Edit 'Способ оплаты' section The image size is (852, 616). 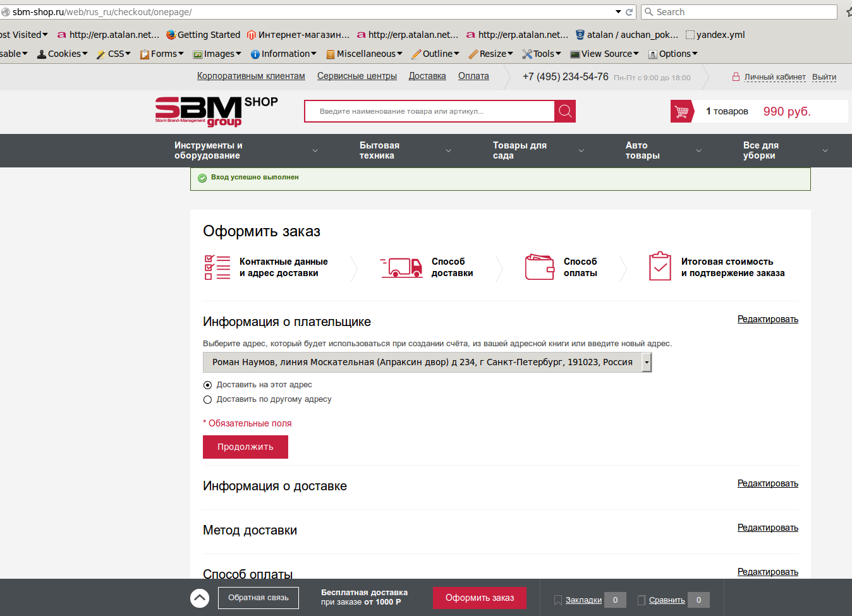coord(768,572)
